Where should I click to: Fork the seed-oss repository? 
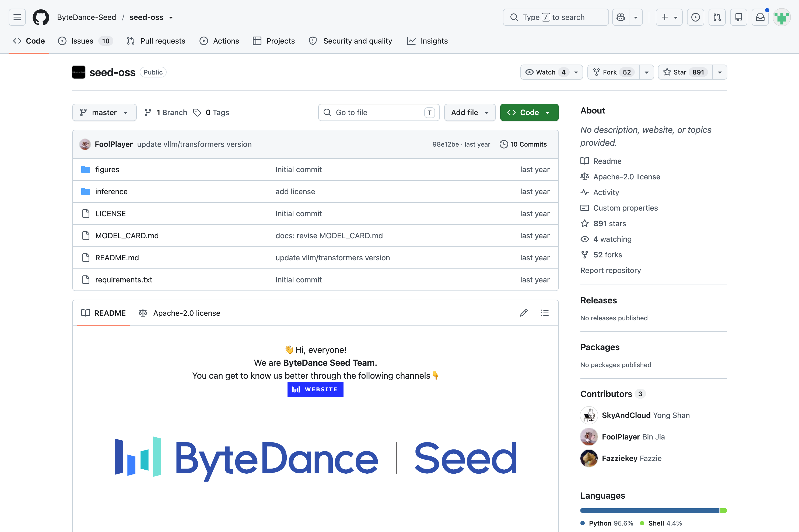[614, 72]
